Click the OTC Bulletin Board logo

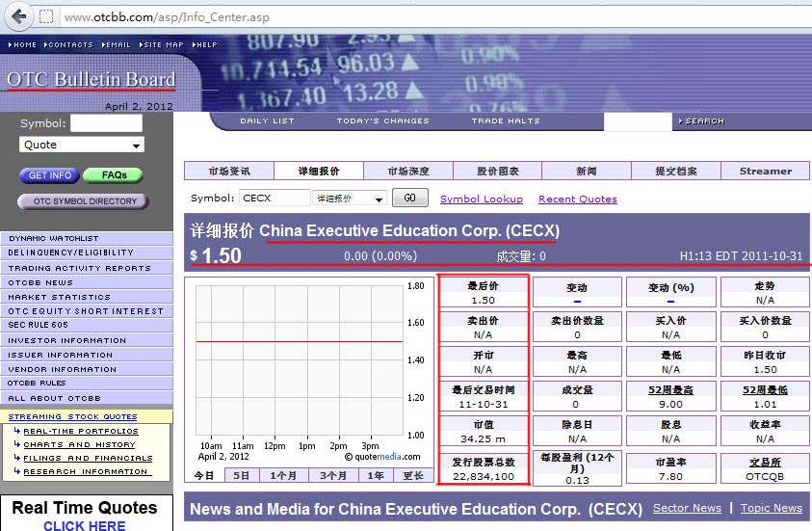[91, 80]
